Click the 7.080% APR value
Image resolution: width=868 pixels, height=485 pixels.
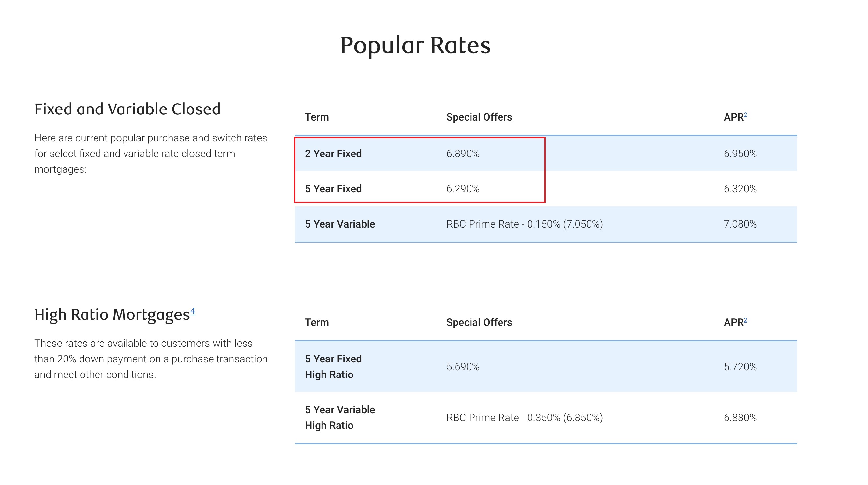pos(740,224)
